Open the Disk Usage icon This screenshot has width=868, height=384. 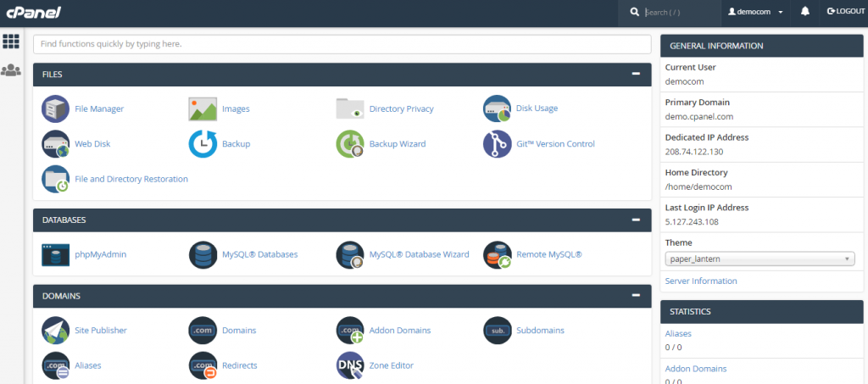coord(497,109)
